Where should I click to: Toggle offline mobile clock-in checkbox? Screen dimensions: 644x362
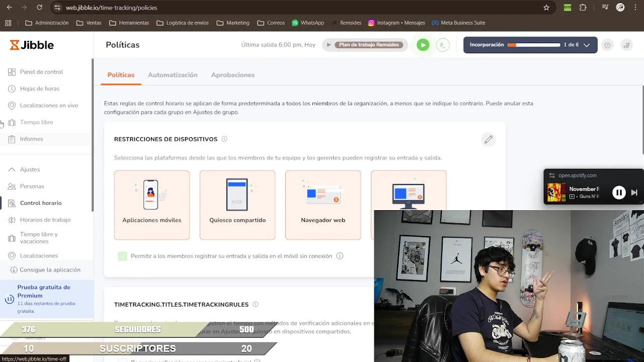point(122,256)
